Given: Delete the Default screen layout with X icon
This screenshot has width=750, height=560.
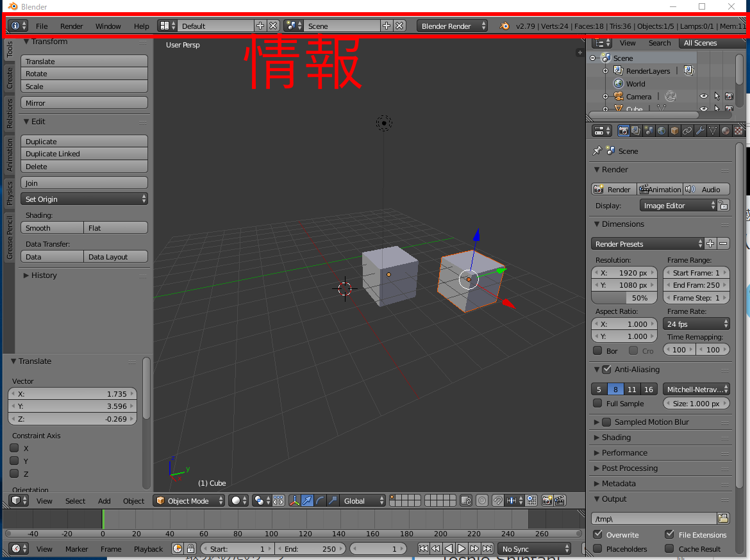Looking at the screenshot, I should click(272, 26).
